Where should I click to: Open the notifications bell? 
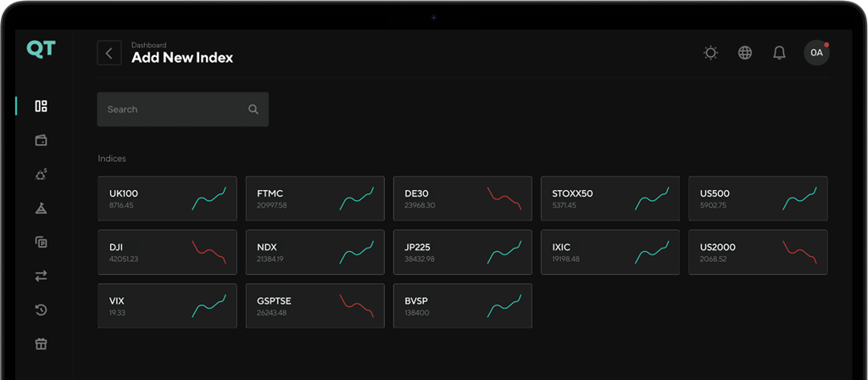[779, 53]
